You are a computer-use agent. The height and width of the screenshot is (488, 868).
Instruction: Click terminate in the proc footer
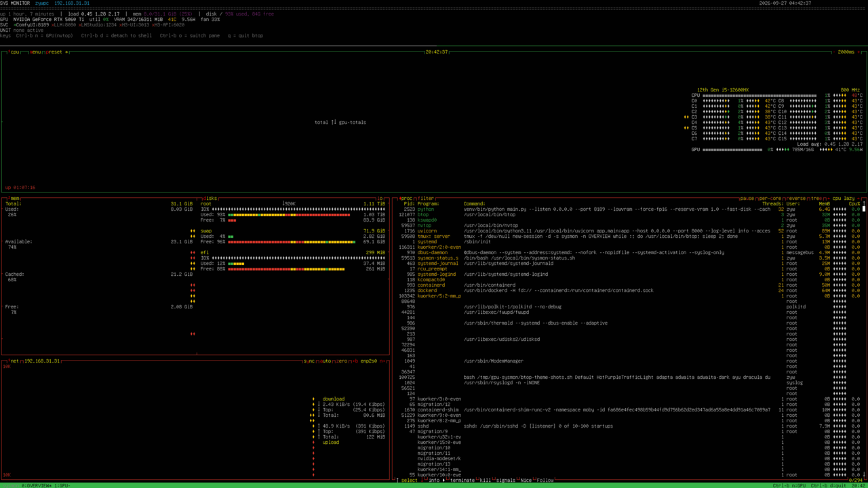coord(462,481)
